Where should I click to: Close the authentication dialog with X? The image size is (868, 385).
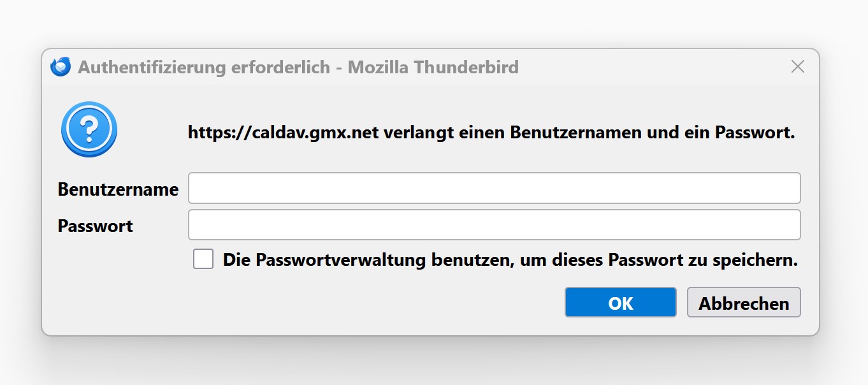(797, 66)
